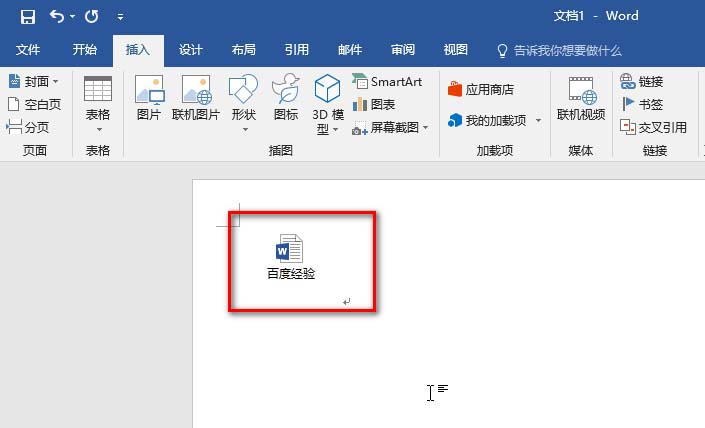705x428 pixels.
Task: Insert a picture with 图片
Action: tap(149, 99)
